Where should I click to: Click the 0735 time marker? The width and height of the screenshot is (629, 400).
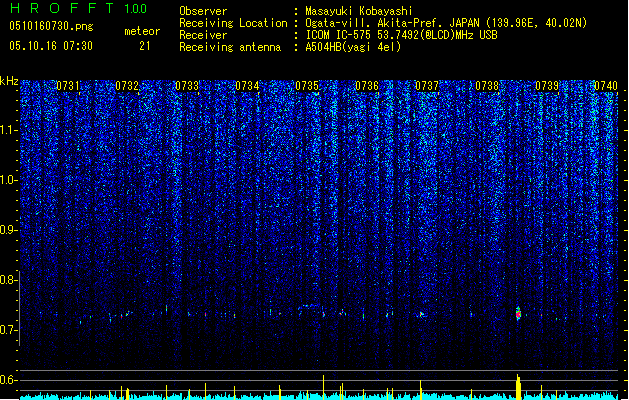click(x=307, y=86)
